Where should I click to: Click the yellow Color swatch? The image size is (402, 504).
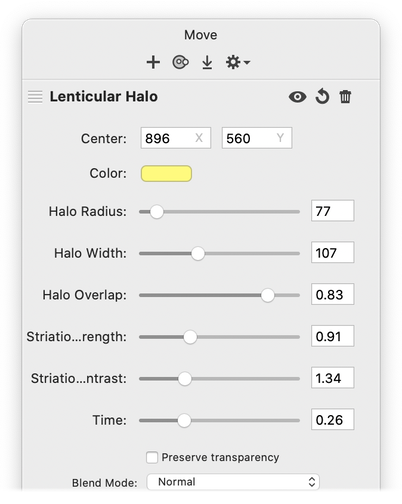coord(166,174)
